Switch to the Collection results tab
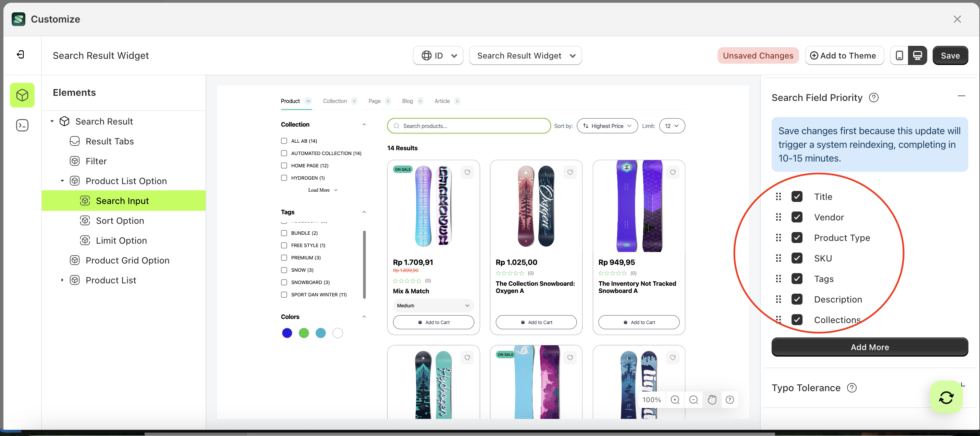The width and height of the screenshot is (980, 436). coord(334,101)
